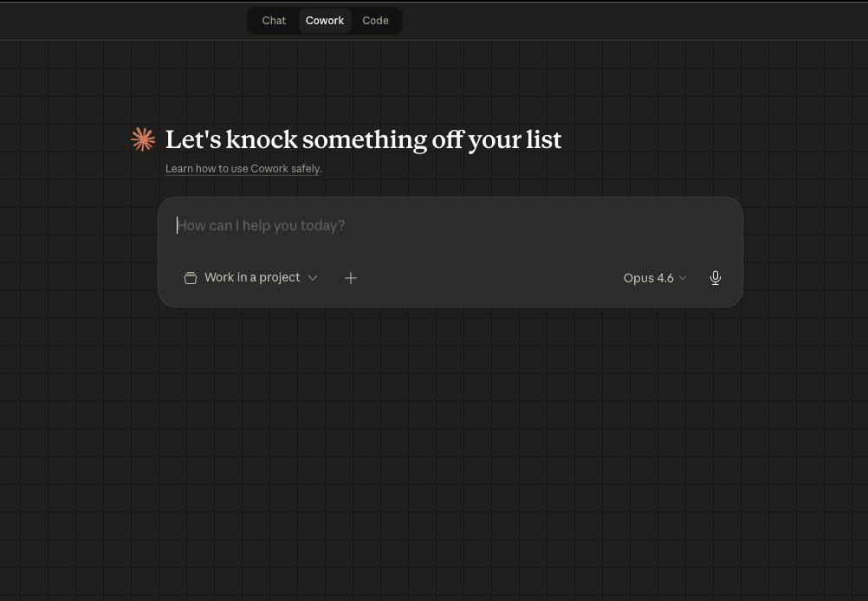868x601 pixels.
Task: Click the "Let's knock something off your list" heading
Action: coord(363,139)
